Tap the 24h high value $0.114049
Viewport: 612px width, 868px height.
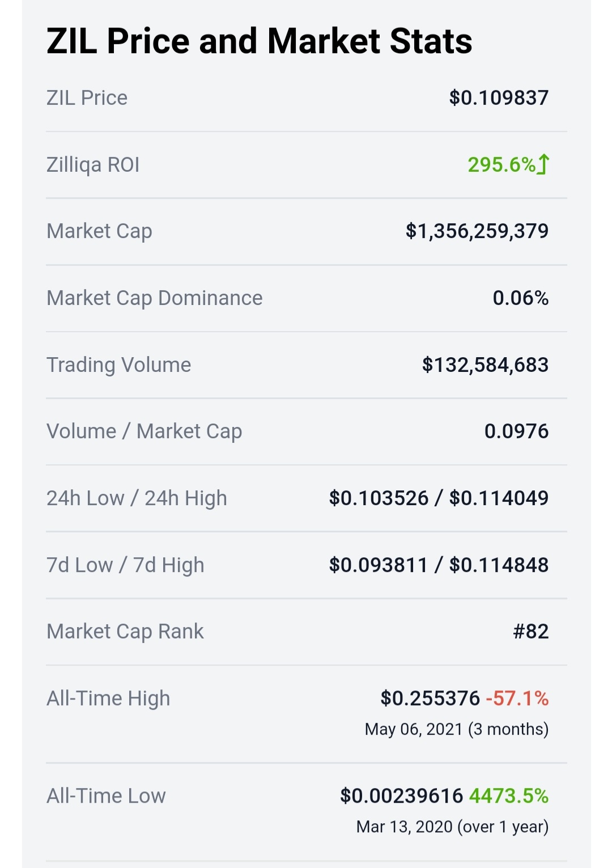tap(499, 498)
